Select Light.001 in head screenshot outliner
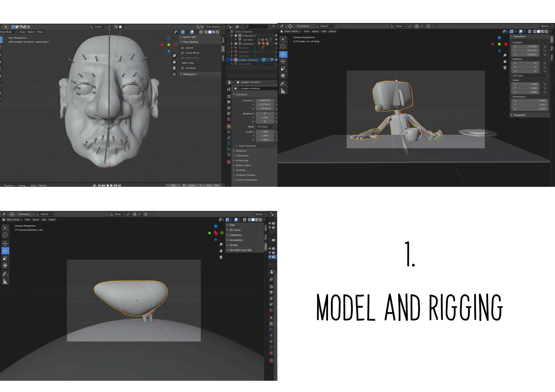Viewport: 555px width, 392px height. point(243,52)
